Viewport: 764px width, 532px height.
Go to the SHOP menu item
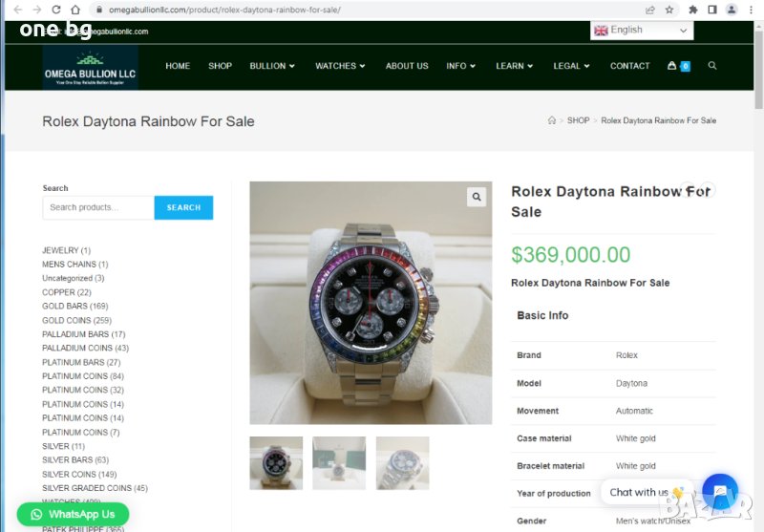(220, 66)
